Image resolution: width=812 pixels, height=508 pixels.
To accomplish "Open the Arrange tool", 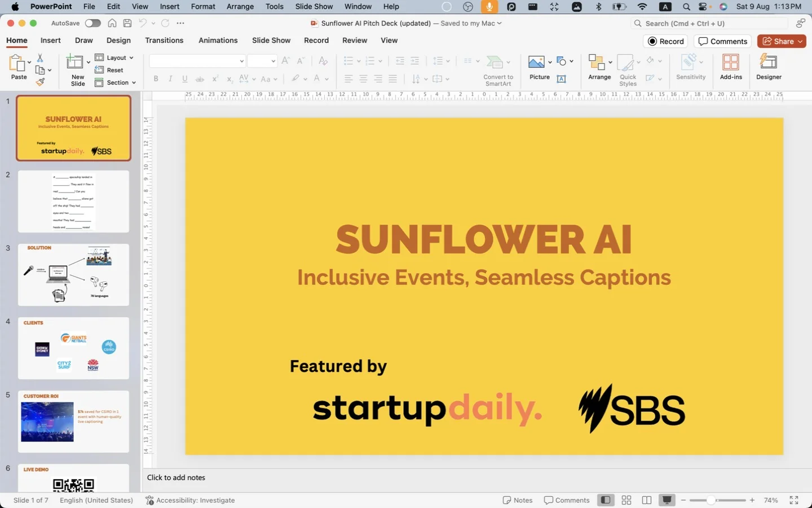I will [x=599, y=67].
